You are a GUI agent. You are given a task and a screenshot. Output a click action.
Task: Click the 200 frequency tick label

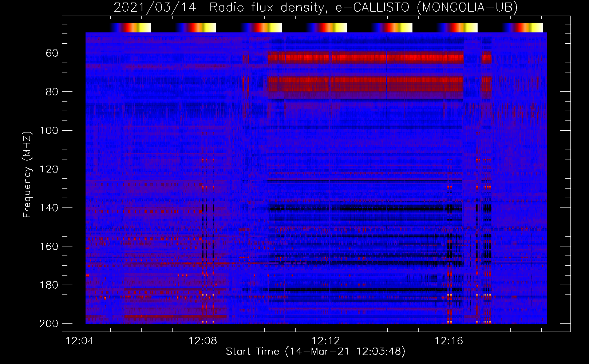49,323
